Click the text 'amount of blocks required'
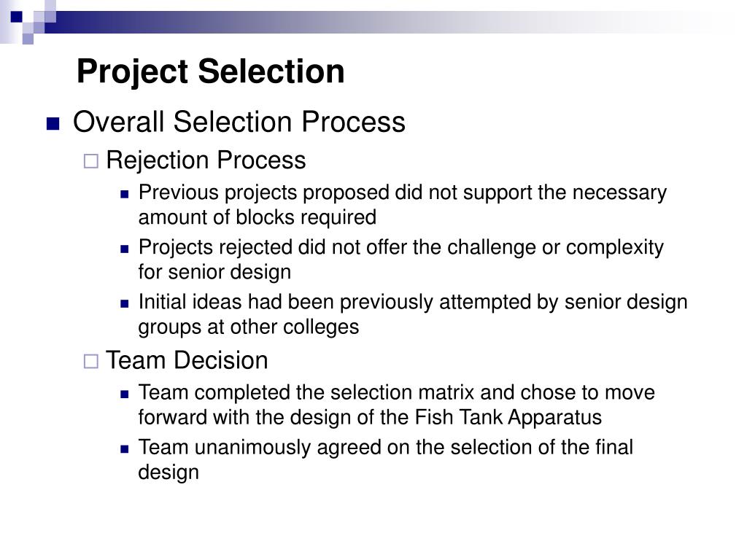The width and height of the screenshot is (747, 560). 258,217
